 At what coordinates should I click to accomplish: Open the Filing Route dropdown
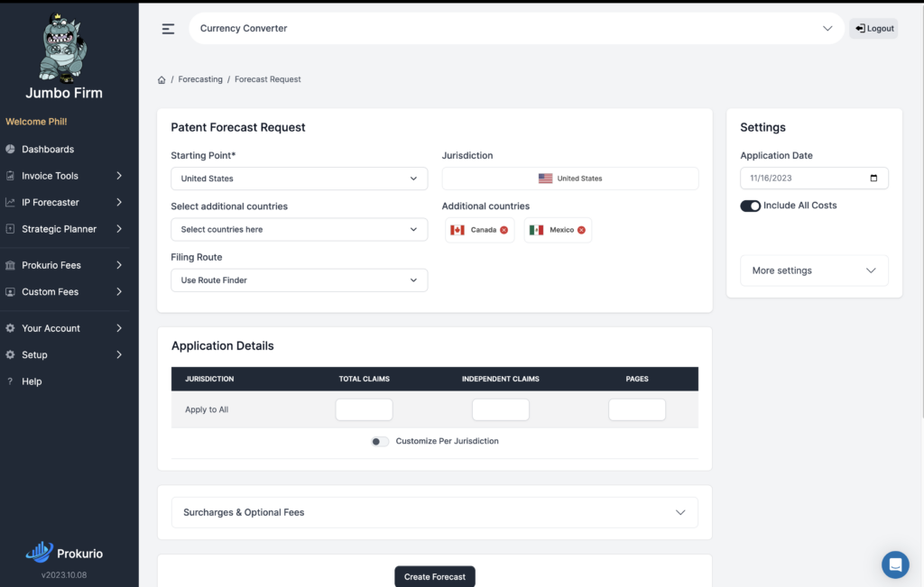pos(300,280)
